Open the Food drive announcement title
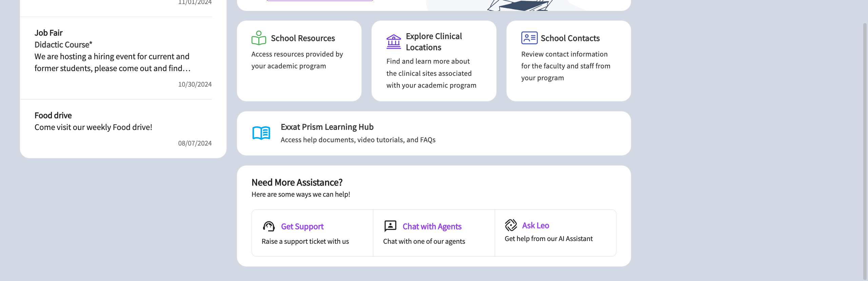Image resolution: width=868 pixels, height=281 pixels. click(x=53, y=115)
